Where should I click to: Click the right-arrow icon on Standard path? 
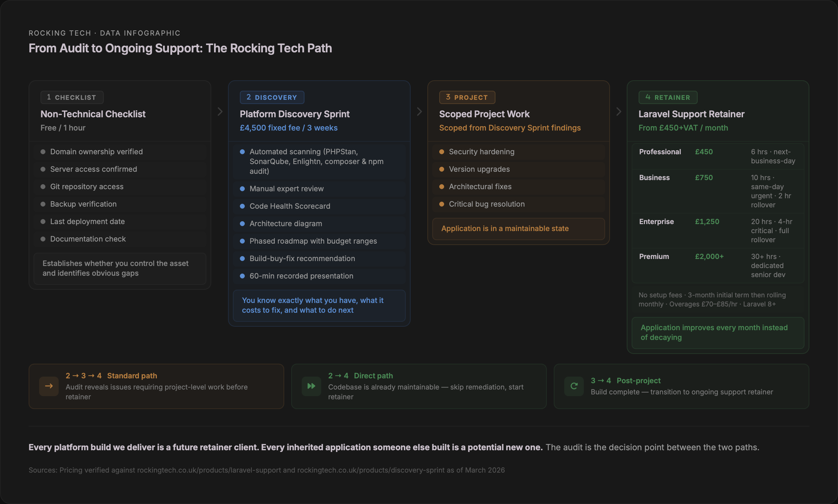point(49,386)
